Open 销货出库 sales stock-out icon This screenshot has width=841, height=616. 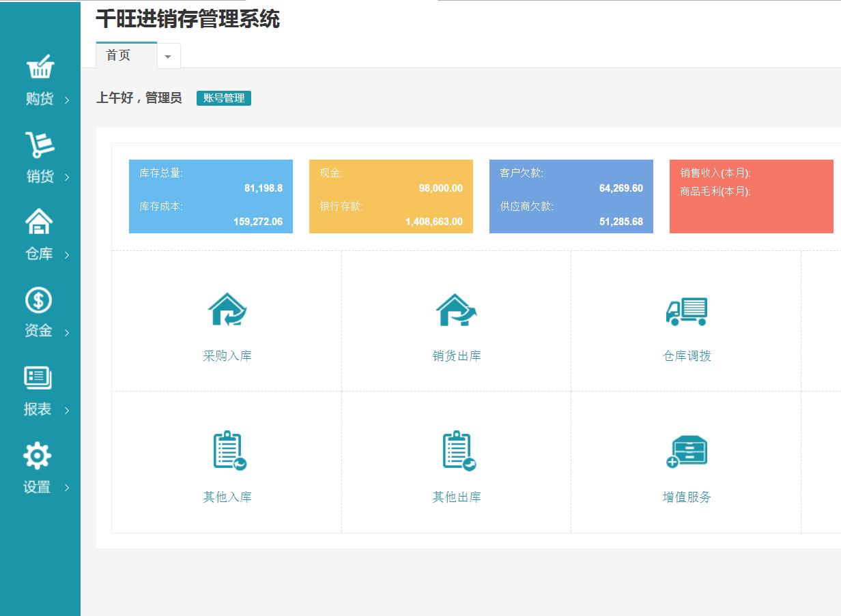pos(456,310)
